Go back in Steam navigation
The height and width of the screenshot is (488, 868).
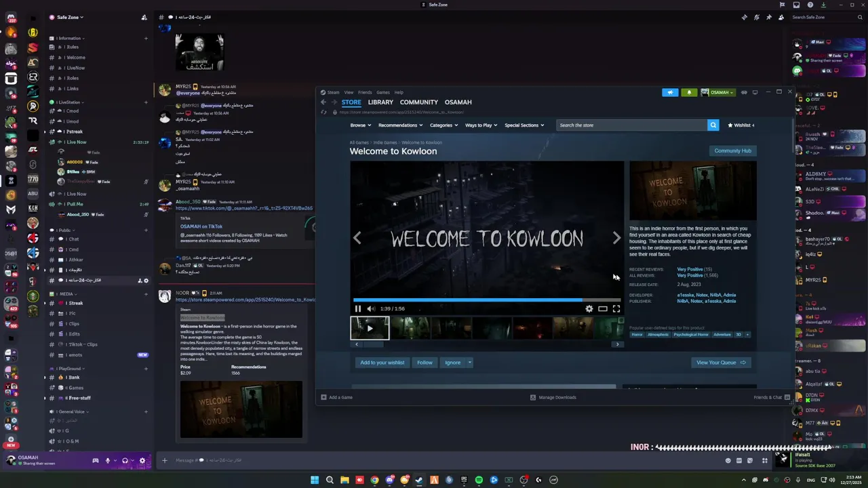tap(323, 102)
